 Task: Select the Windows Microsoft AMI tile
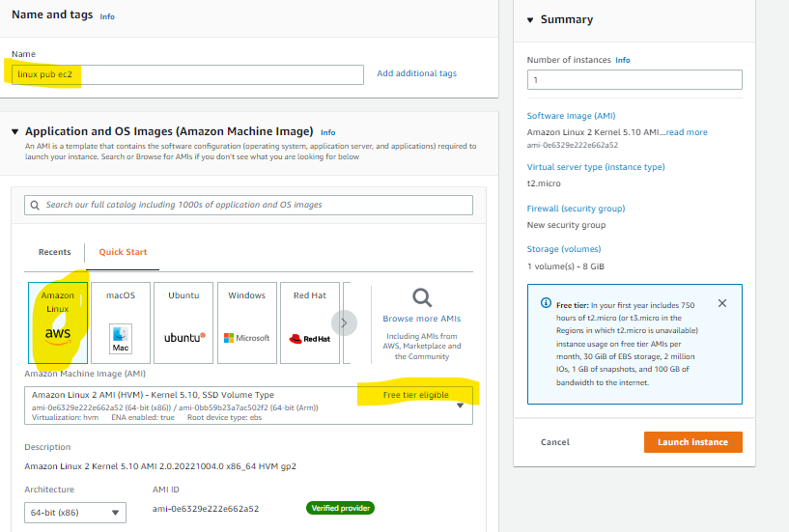point(247,322)
